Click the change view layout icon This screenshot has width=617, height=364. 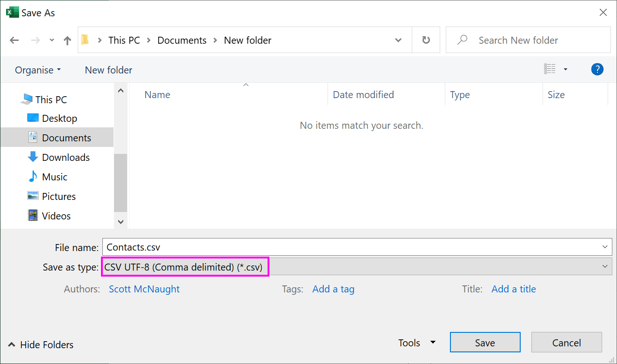(x=550, y=69)
